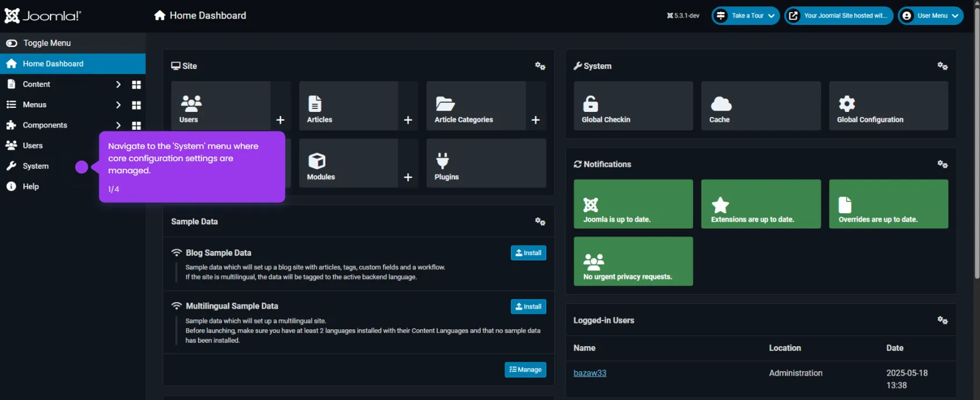
Task: Open the Plugins tile
Action: click(486, 163)
